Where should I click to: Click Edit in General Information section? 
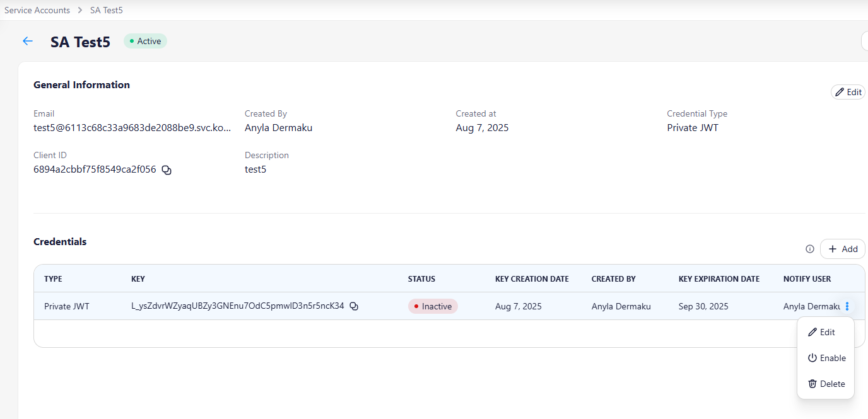[x=848, y=92]
